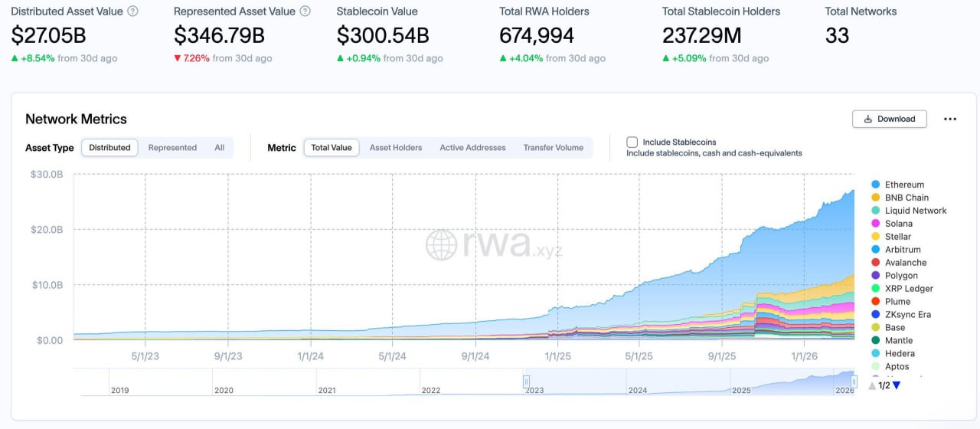This screenshot has height=429, width=980.
Task: Click the Plume legend color dot
Action: click(x=875, y=302)
